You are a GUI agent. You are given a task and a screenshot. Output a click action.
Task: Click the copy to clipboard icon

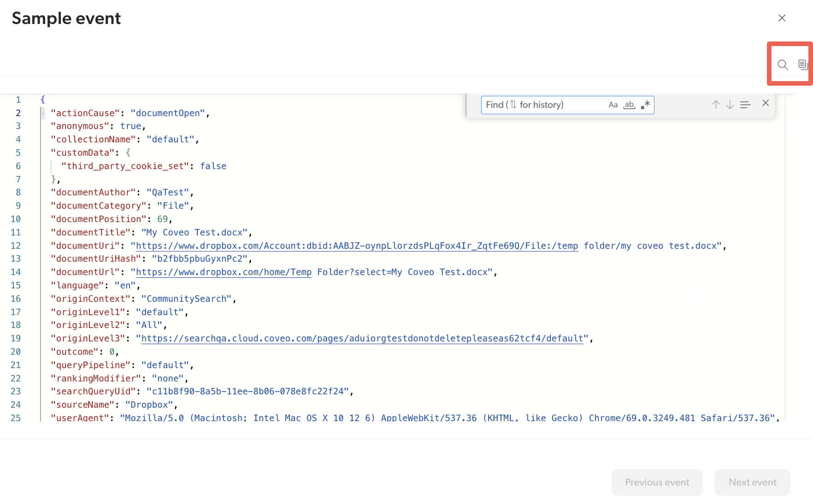[802, 64]
